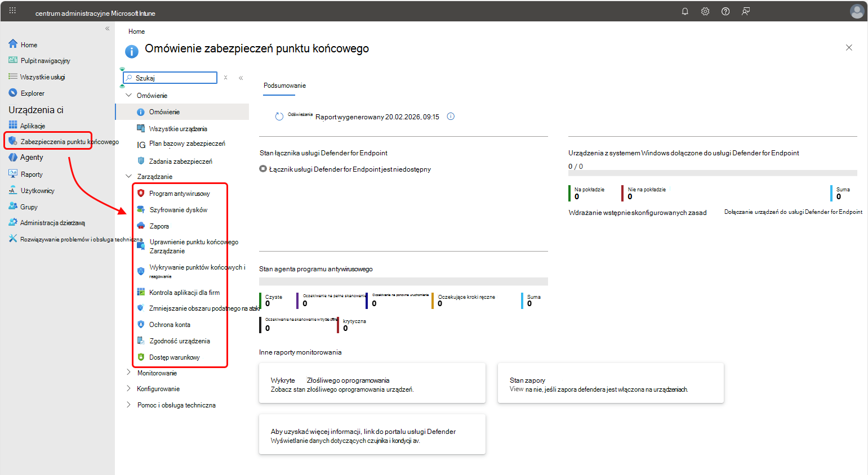
Task: Click the Na pokładzie count value
Action: pyautogui.click(x=577, y=196)
